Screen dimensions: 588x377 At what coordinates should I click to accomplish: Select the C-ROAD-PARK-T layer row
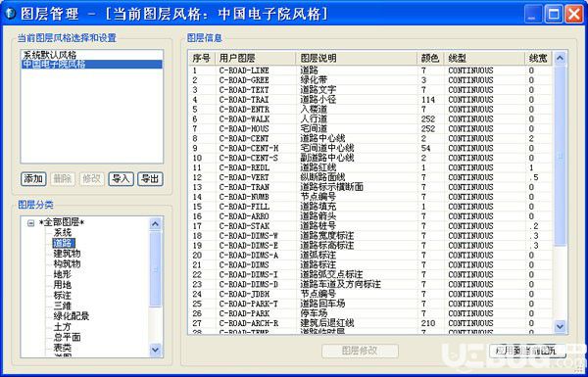pos(370,304)
